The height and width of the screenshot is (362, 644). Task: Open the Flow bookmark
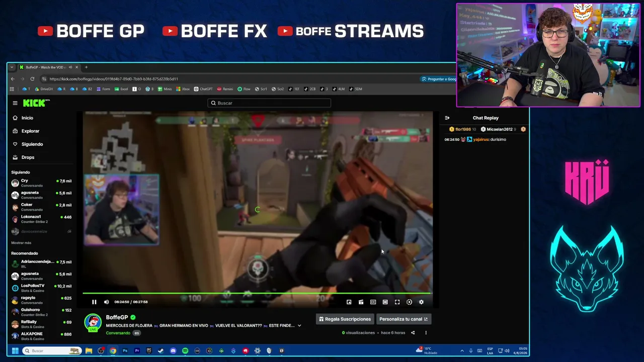tap(244, 89)
